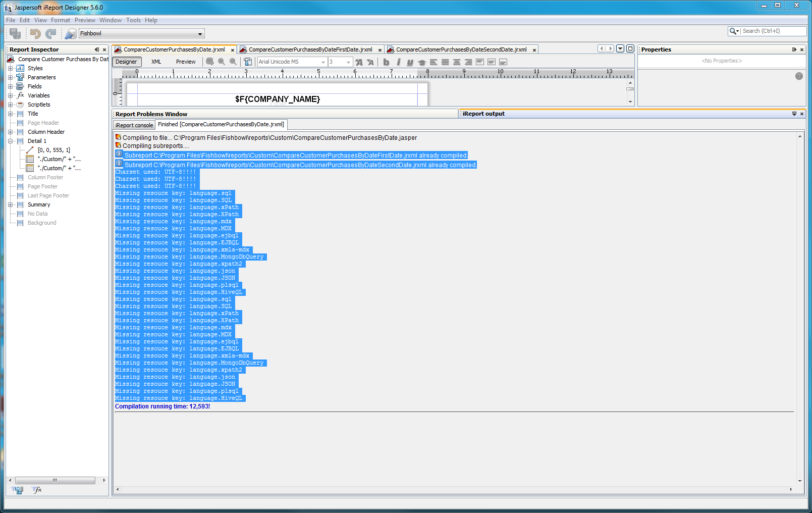Image resolution: width=812 pixels, height=513 pixels.
Task: Align text right
Action: (x=468, y=62)
